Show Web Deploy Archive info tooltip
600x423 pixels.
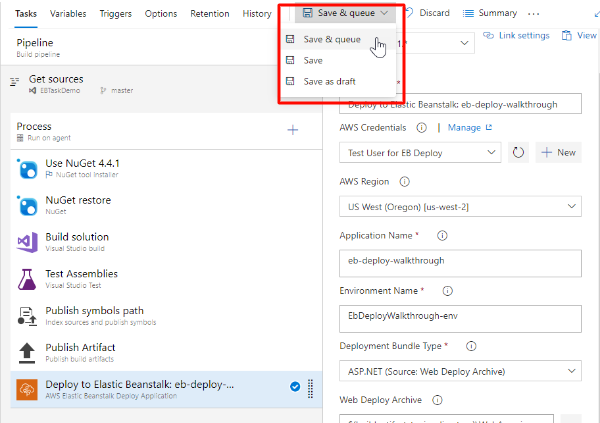(x=437, y=400)
